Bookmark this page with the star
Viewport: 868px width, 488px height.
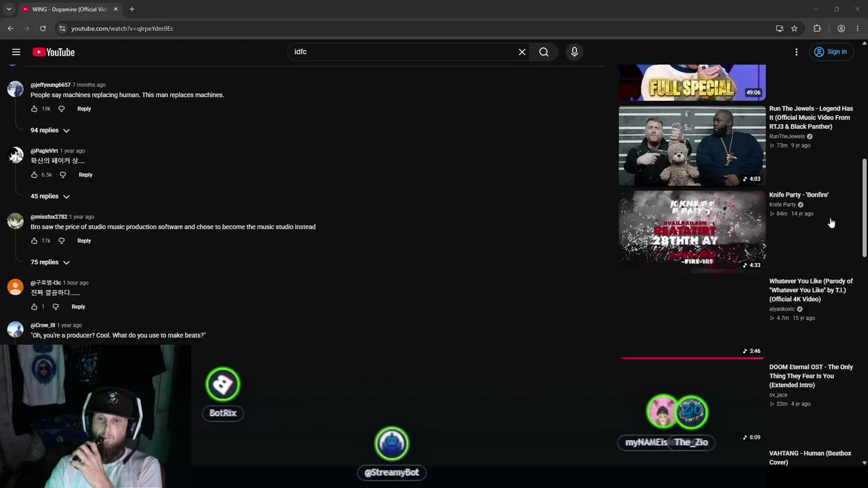tap(794, 28)
